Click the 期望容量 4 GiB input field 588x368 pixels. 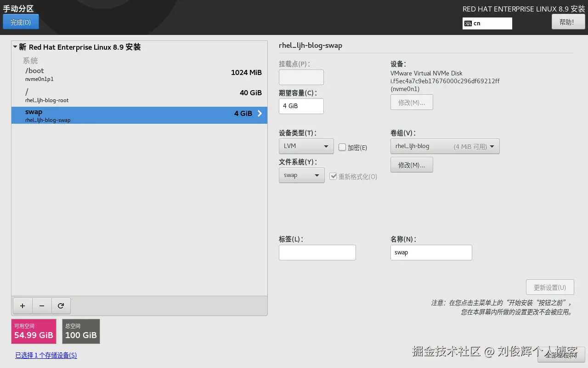tap(301, 106)
